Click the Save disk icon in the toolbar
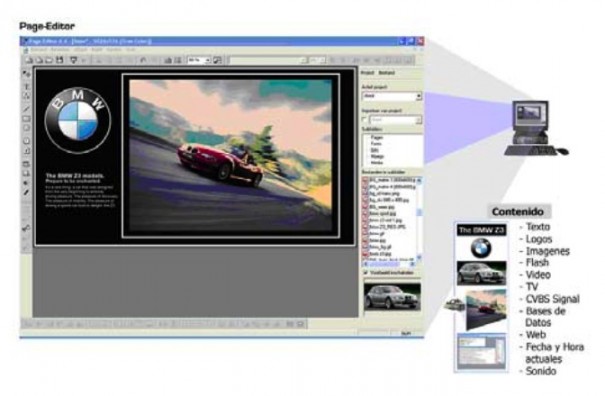Screen dimensions: 605x396 click(x=59, y=60)
